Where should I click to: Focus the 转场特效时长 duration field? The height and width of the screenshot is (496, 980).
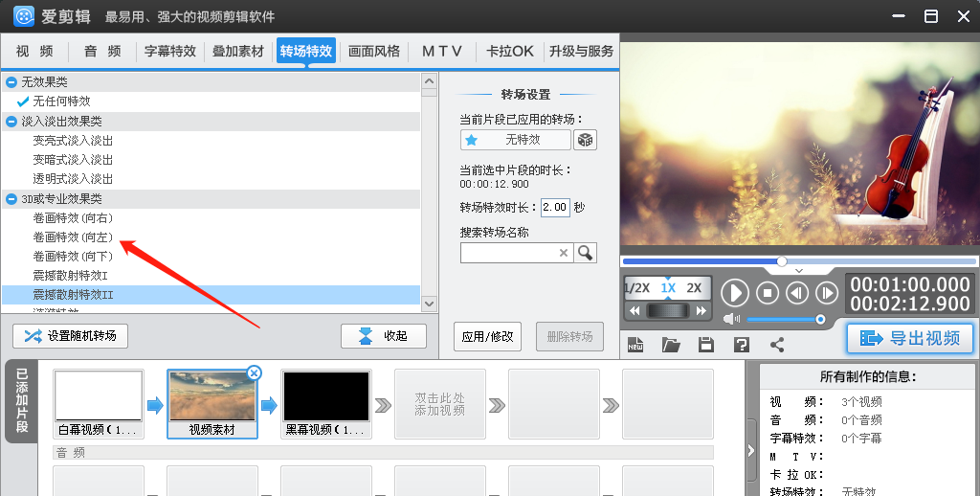(x=555, y=207)
